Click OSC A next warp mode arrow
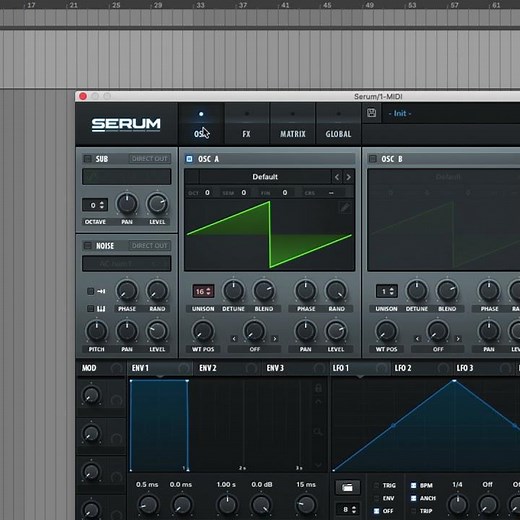Viewport: 520px width, 520px height. click(x=275, y=339)
